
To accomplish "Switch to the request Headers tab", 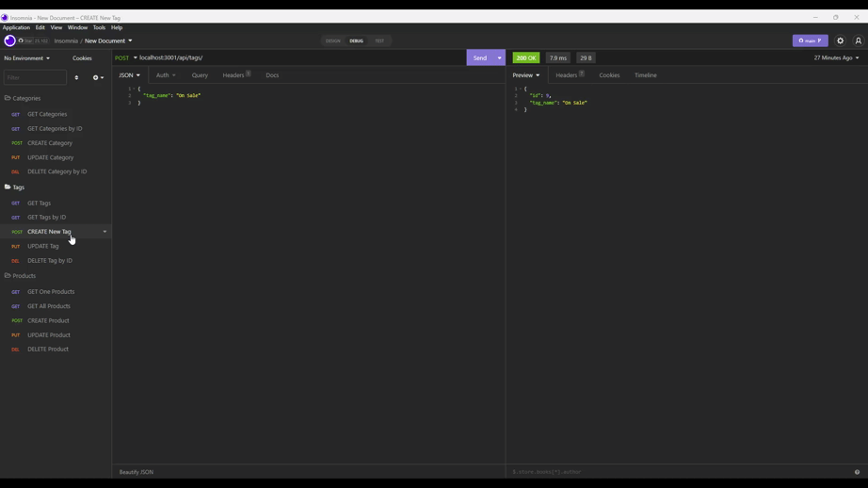I will click(236, 74).
